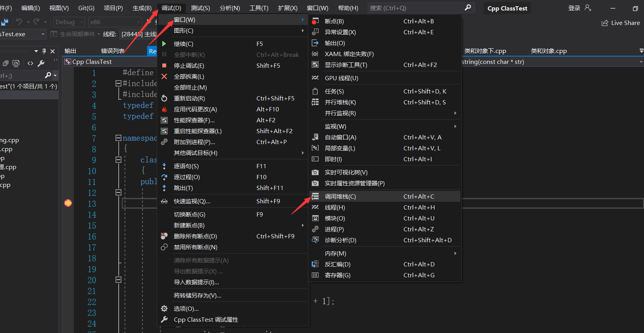Open Exception Settings (异常设置) entry
The height and width of the screenshot is (333, 644).
tap(385, 32)
